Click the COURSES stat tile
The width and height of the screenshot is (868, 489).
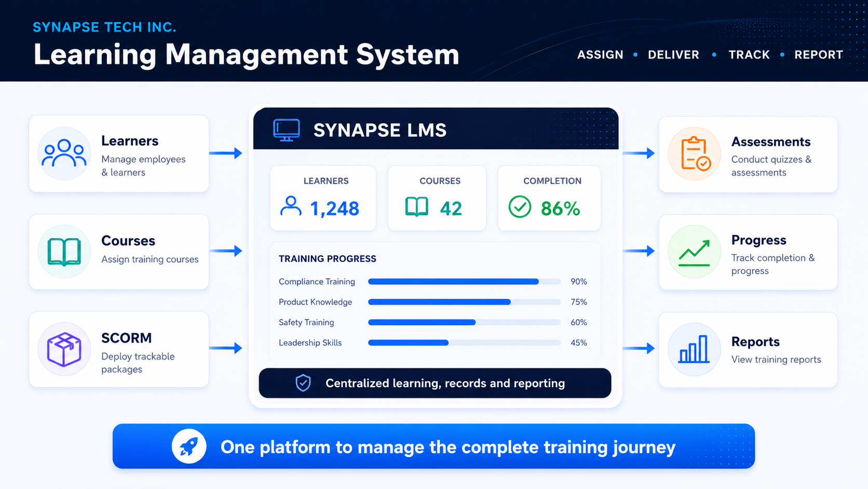point(437,198)
